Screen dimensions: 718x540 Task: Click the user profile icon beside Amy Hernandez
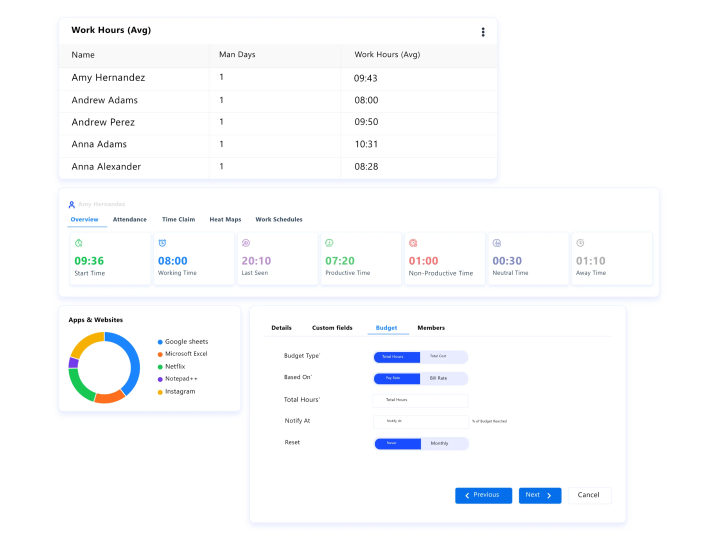72,204
